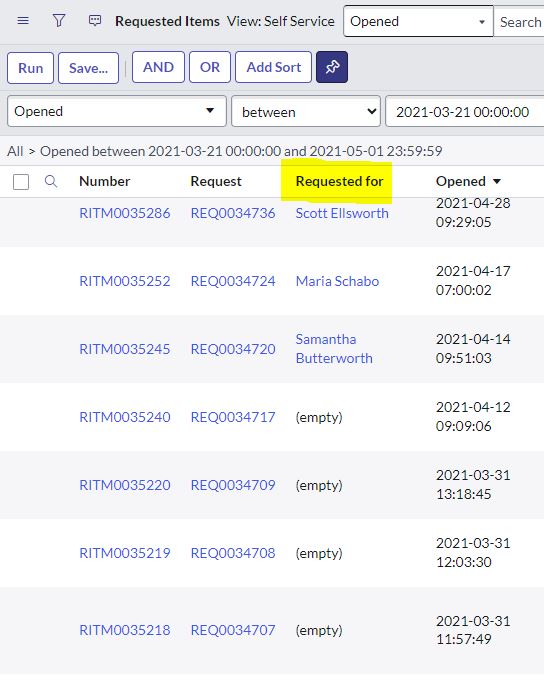Click the pin filter icon button

coord(332,67)
